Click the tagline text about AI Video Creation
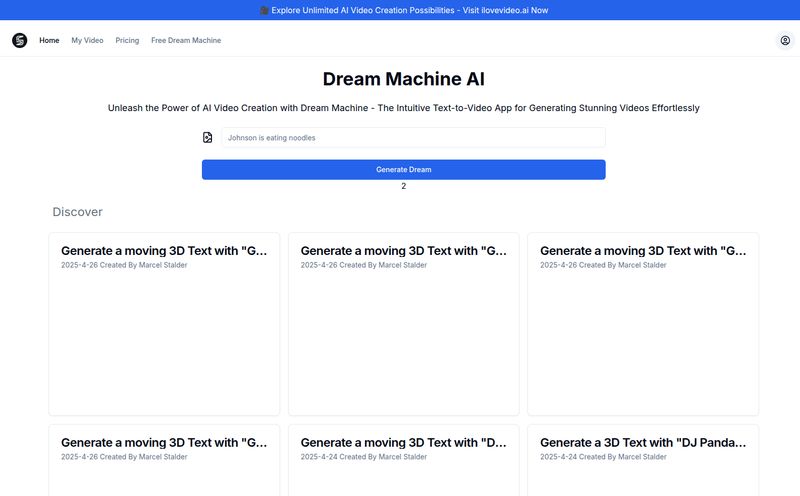Screen dimensions: 800x496 [x=404, y=108]
